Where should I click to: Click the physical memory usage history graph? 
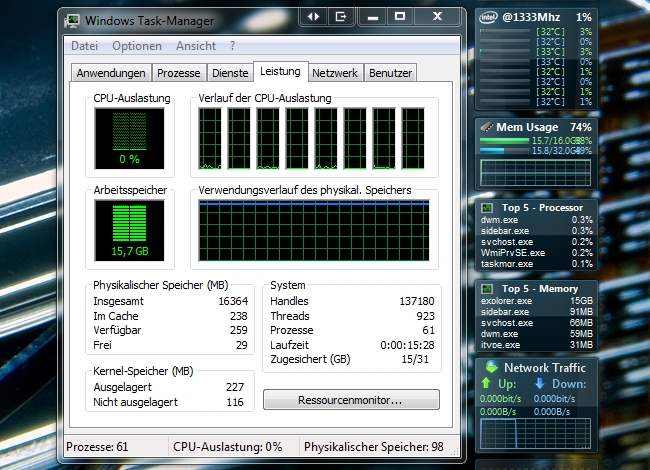314,230
